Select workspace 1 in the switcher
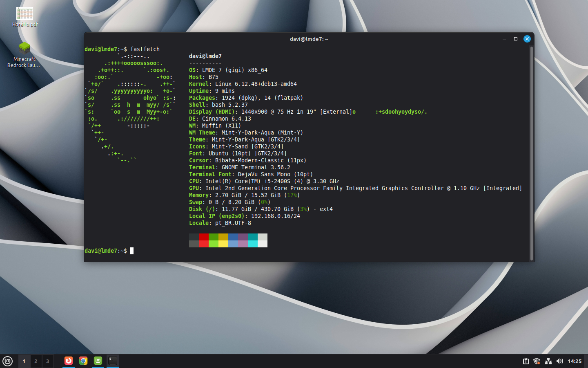Image resolution: width=588 pixels, height=368 pixels. [x=24, y=361]
